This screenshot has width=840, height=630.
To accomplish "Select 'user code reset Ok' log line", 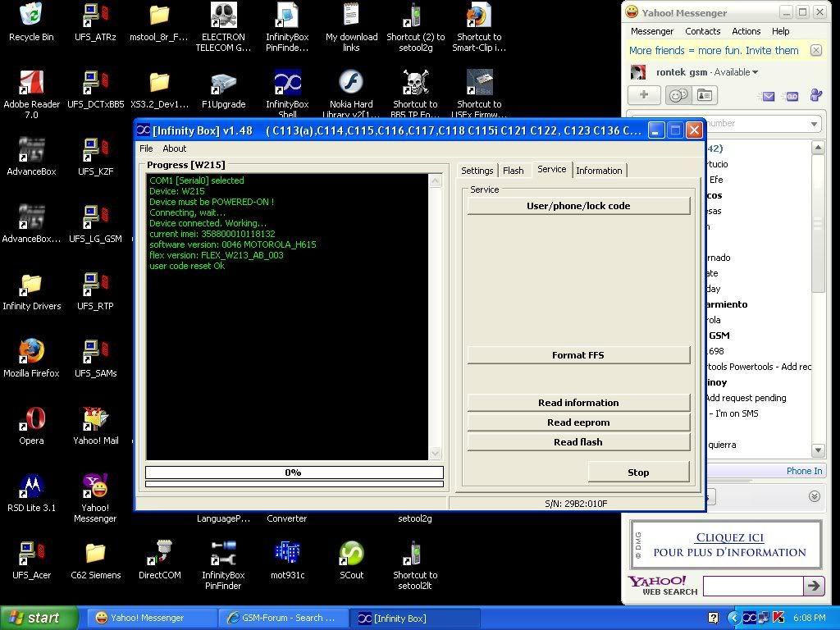I will click(x=187, y=266).
